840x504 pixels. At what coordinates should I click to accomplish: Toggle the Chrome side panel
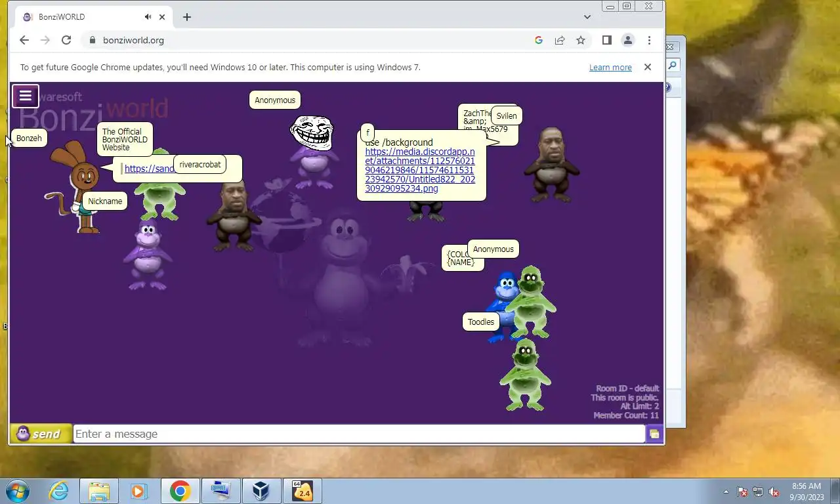click(x=607, y=40)
